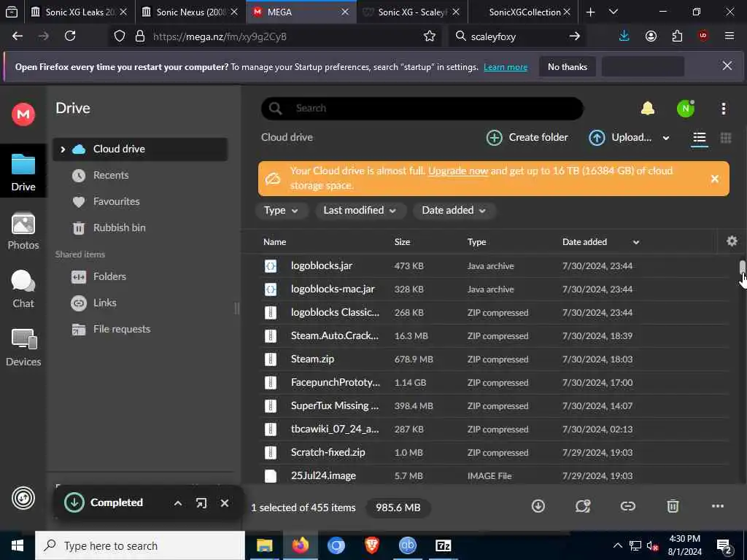Click in the MEGA search field
Screen dimensions: 747x560
coord(422,108)
